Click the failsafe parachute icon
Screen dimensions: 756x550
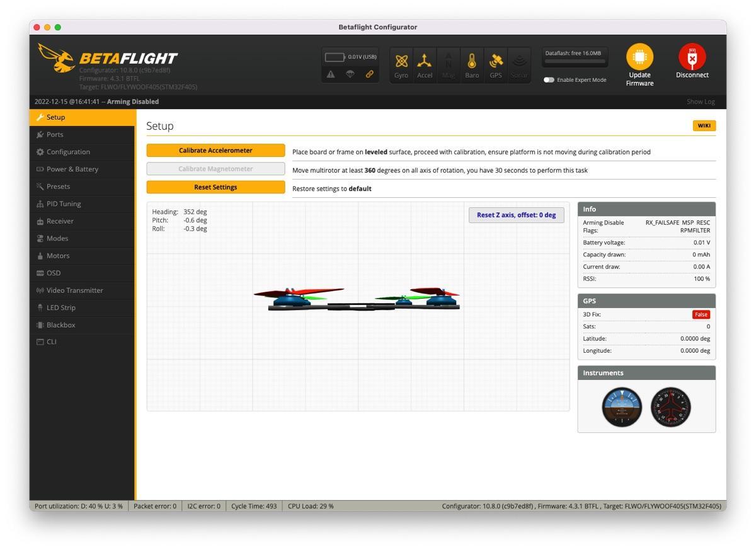pos(350,74)
